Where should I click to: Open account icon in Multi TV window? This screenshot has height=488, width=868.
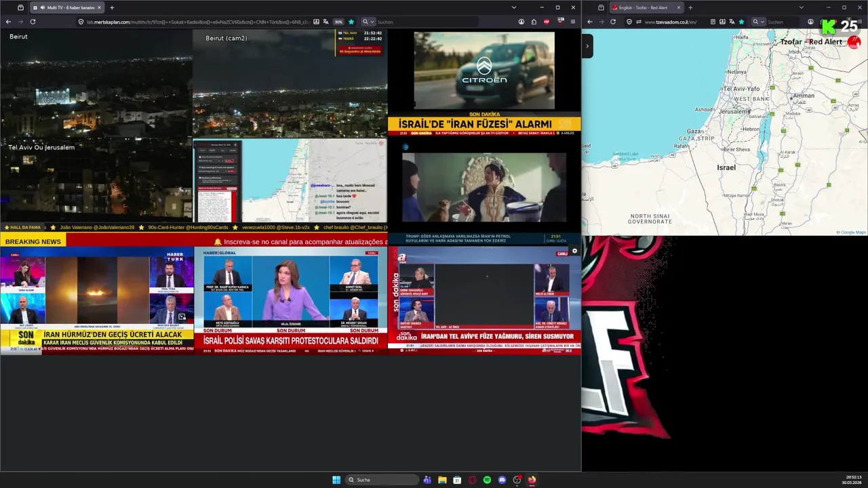[x=521, y=22]
